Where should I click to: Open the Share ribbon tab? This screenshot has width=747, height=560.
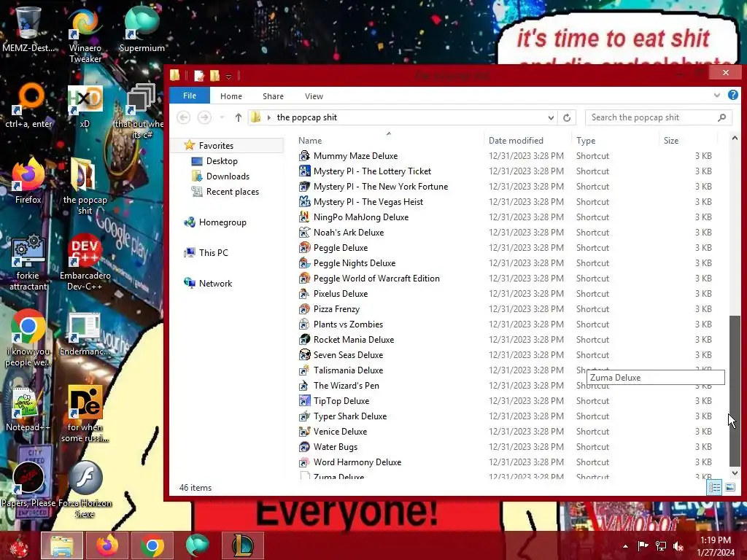[273, 96]
